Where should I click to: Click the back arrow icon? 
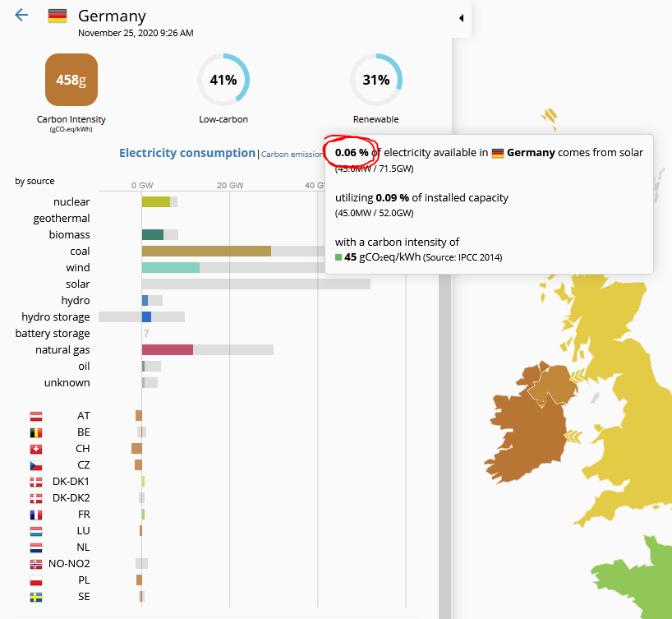click(x=21, y=16)
